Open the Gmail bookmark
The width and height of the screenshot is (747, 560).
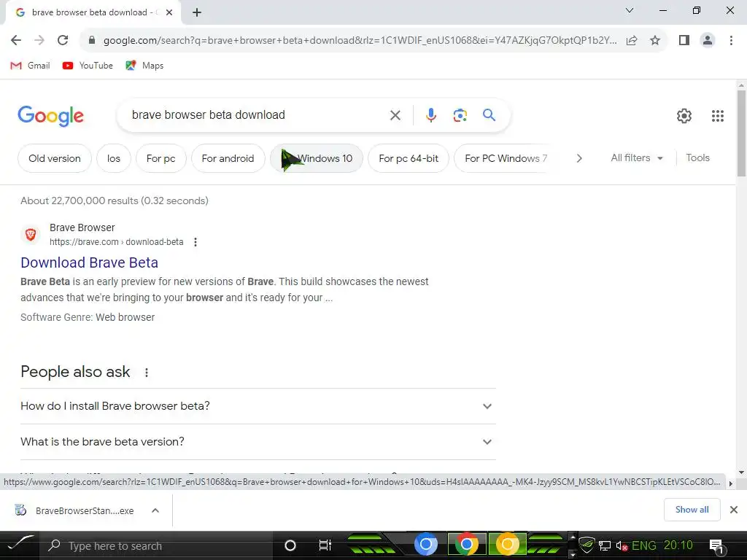[30, 66]
